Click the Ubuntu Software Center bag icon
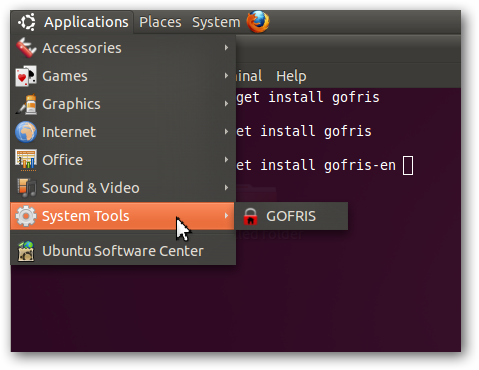The height and width of the screenshot is (370, 479). pyautogui.click(x=26, y=251)
